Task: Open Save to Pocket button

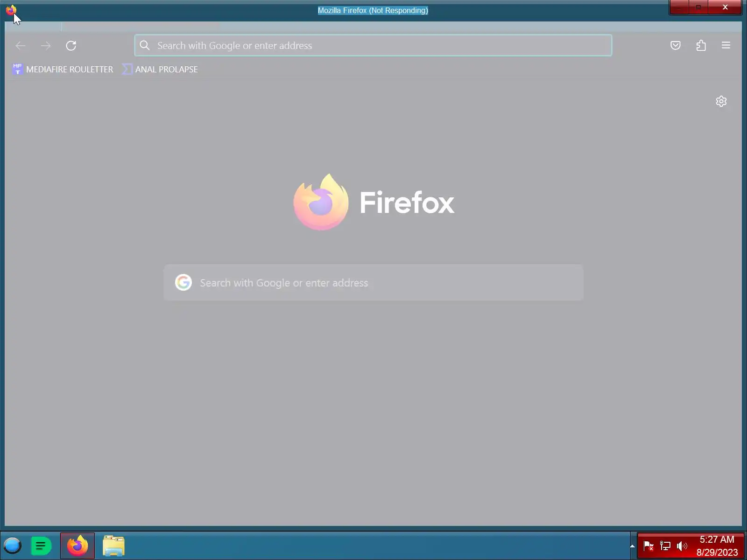Action: (675, 45)
